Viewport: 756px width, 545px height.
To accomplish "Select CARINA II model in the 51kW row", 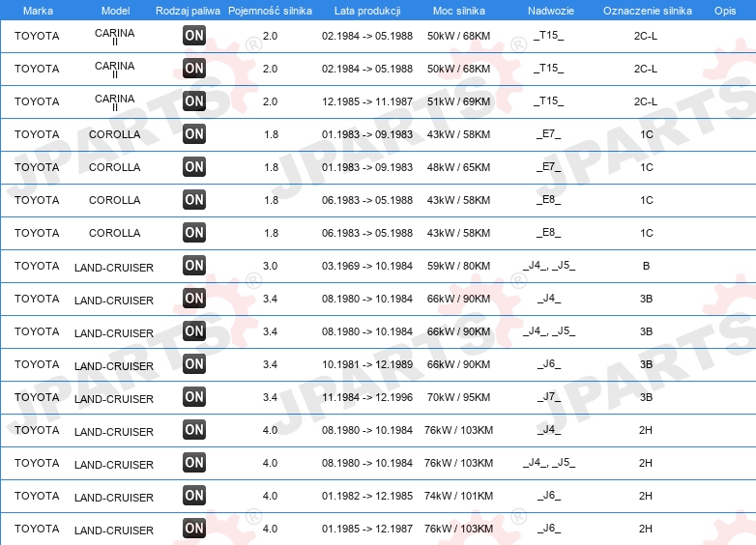I will pyautogui.click(x=115, y=102).
